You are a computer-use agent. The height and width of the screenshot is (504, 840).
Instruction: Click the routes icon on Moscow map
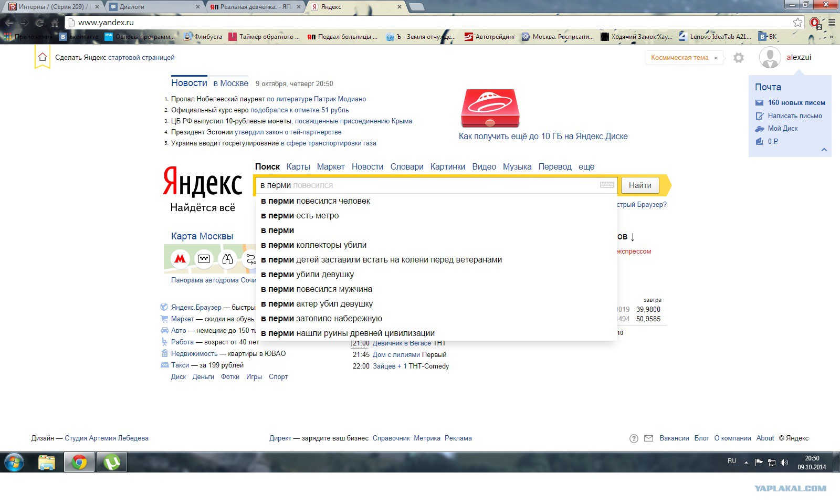tap(250, 258)
